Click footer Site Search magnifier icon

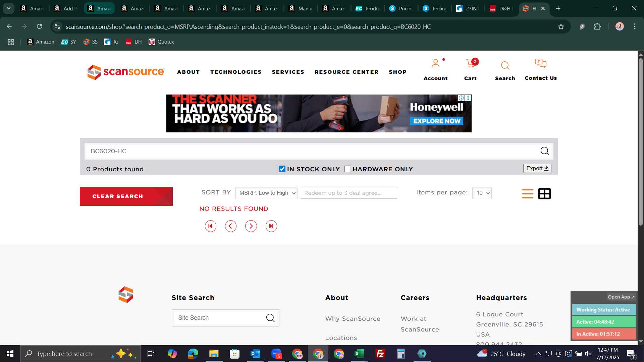[x=270, y=318]
